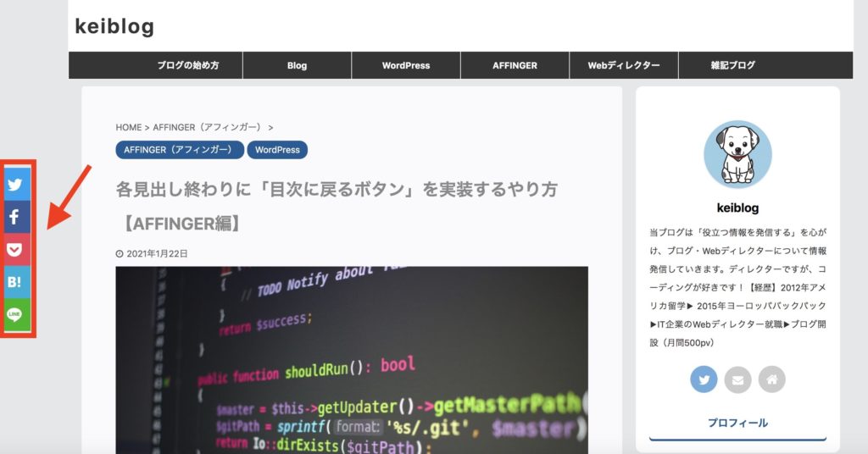Share the post via the Facebook sidebar icon
Image resolution: width=868 pixels, height=454 pixels.
(17, 217)
